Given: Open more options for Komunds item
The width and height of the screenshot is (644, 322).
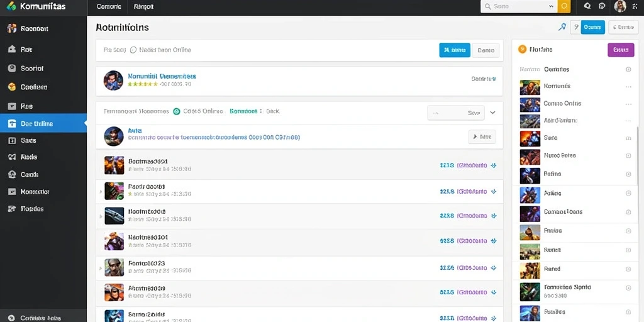Looking at the screenshot, I should [628, 87].
